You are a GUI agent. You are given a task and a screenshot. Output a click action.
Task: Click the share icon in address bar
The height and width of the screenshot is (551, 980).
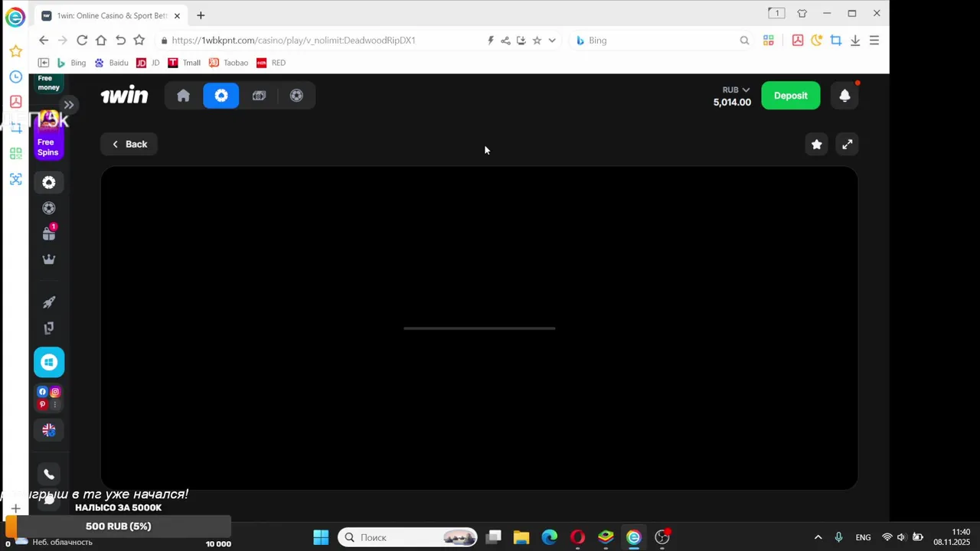pos(505,40)
